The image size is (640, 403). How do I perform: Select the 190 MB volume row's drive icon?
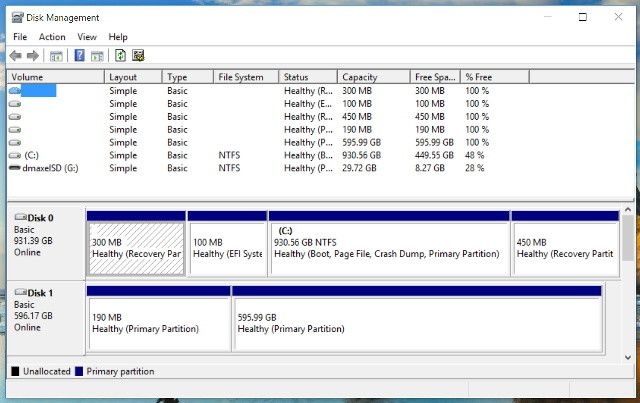tap(15, 130)
